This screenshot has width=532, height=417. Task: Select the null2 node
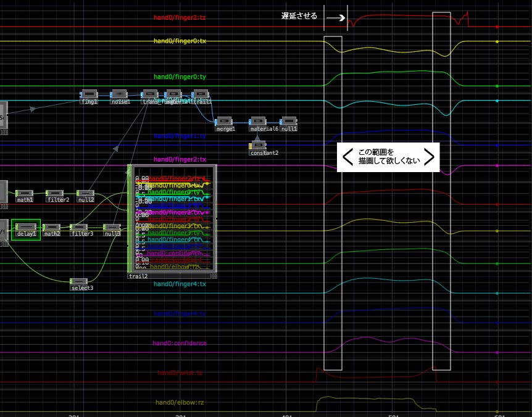pos(85,193)
